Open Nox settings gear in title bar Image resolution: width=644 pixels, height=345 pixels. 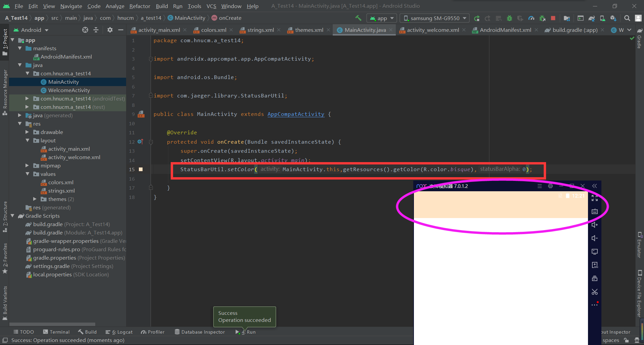click(x=550, y=186)
